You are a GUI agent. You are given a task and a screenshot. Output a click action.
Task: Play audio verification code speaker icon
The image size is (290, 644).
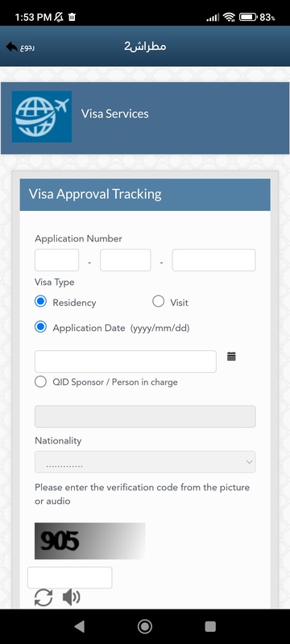pyautogui.click(x=72, y=597)
